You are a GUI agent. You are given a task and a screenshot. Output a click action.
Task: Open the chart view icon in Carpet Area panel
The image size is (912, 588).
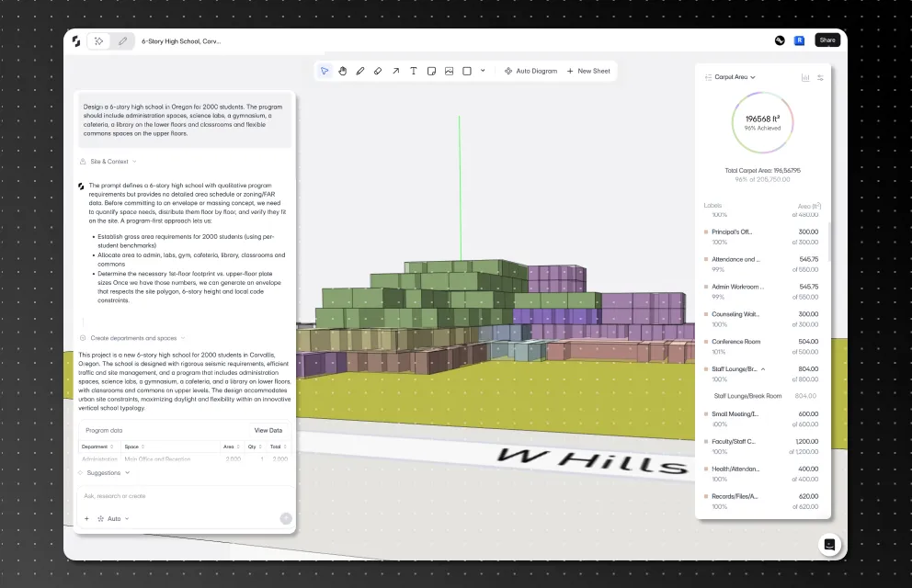coord(805,77)
